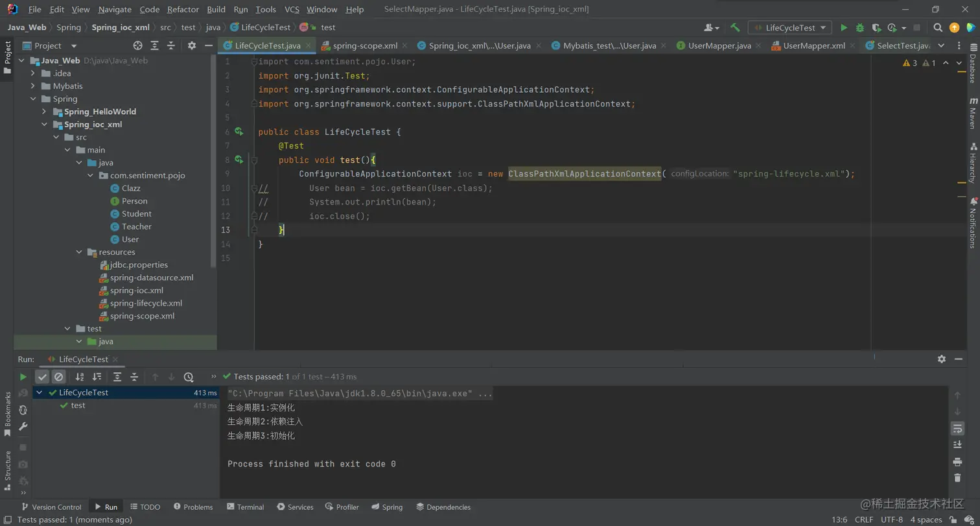The height and width of the screenshot is (526, 980).
Task: Open the Refactor menu
Action: (183, 10)
